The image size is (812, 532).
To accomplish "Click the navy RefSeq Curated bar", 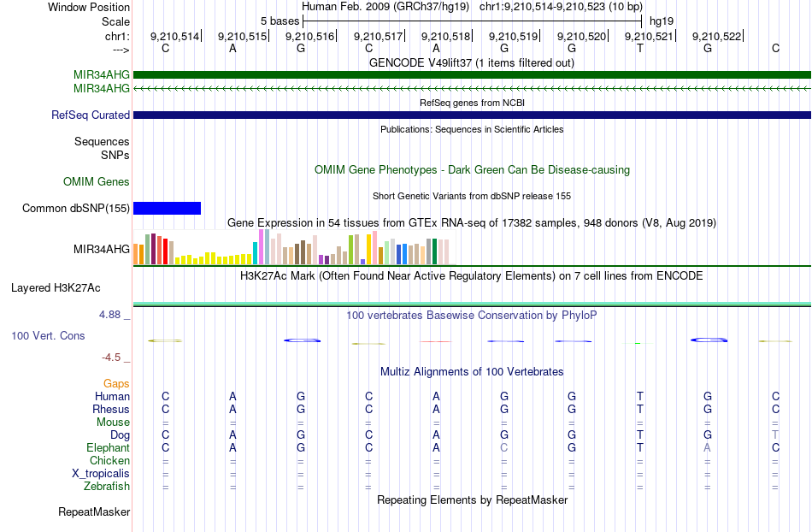I will (x=472, y=115).
